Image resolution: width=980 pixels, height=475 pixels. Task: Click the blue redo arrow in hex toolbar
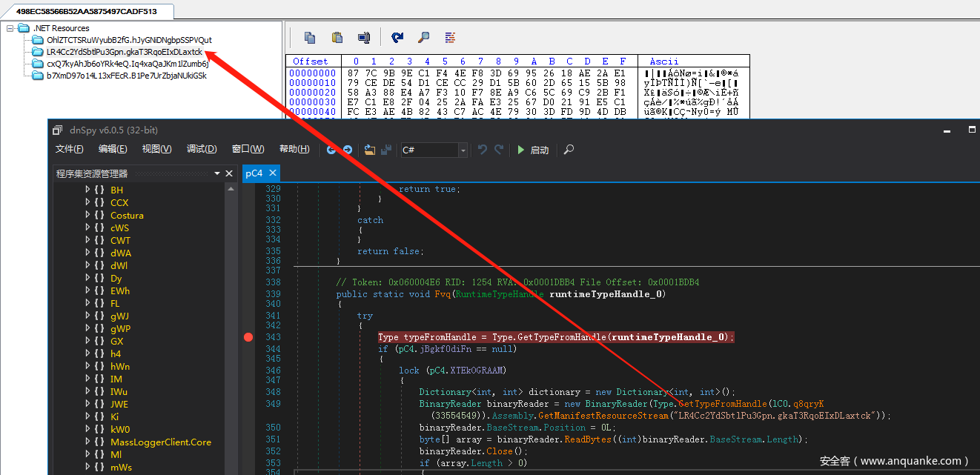tap(397, 37)
